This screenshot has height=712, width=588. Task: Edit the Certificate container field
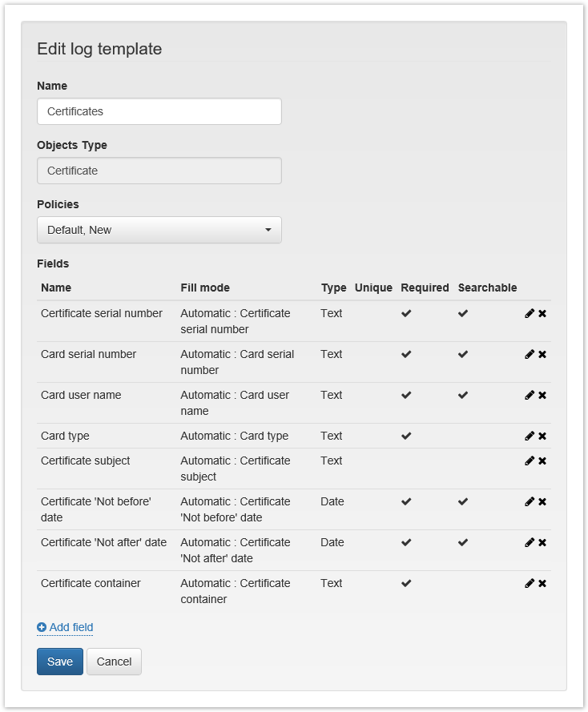tap(529, 584)
